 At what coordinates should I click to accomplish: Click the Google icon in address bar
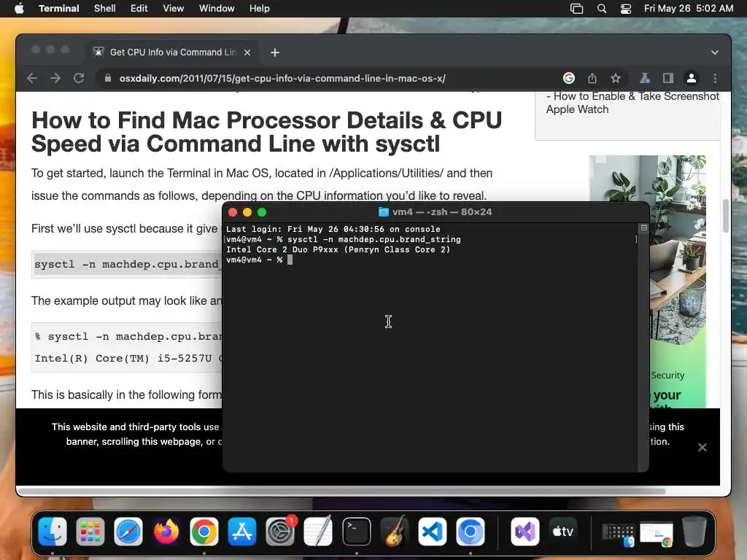pyautogui.click(x=569, y=78)
